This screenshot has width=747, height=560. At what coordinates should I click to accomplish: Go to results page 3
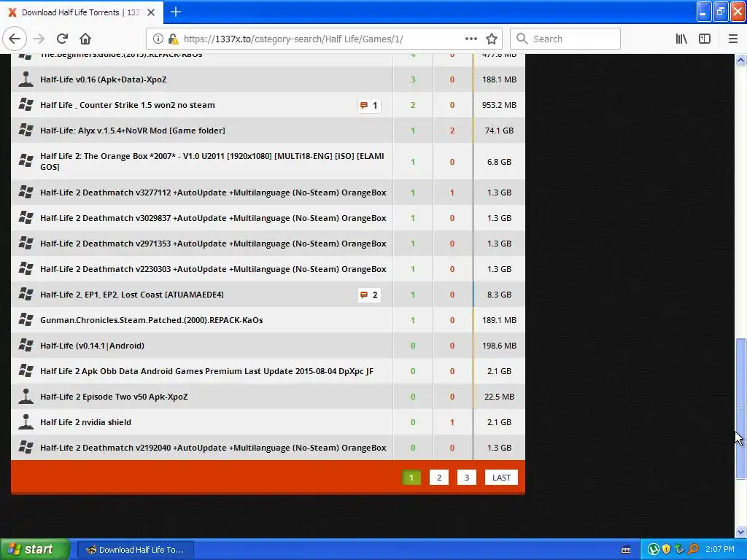point(466,478)
